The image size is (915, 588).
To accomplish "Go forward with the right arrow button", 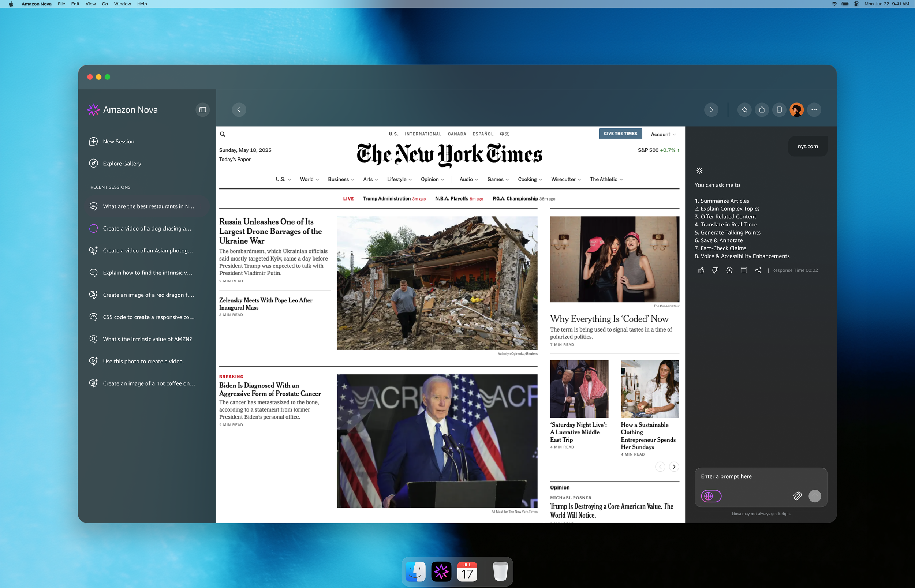I will coord(711,109).
